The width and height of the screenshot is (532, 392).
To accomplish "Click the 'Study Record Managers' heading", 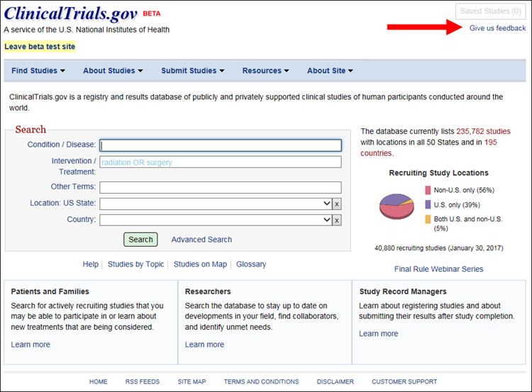I will pos(403,291).
